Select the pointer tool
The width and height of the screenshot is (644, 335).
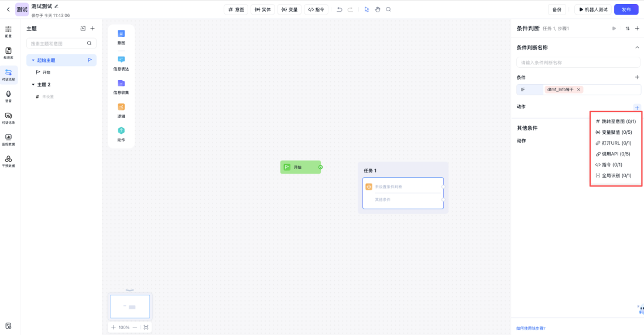(x=366, y=9)
